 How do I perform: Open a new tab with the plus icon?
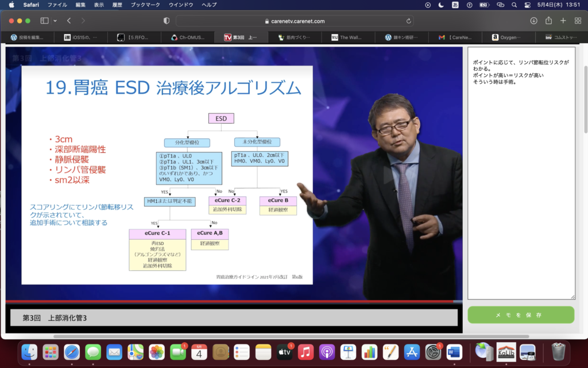click(563, 21)
